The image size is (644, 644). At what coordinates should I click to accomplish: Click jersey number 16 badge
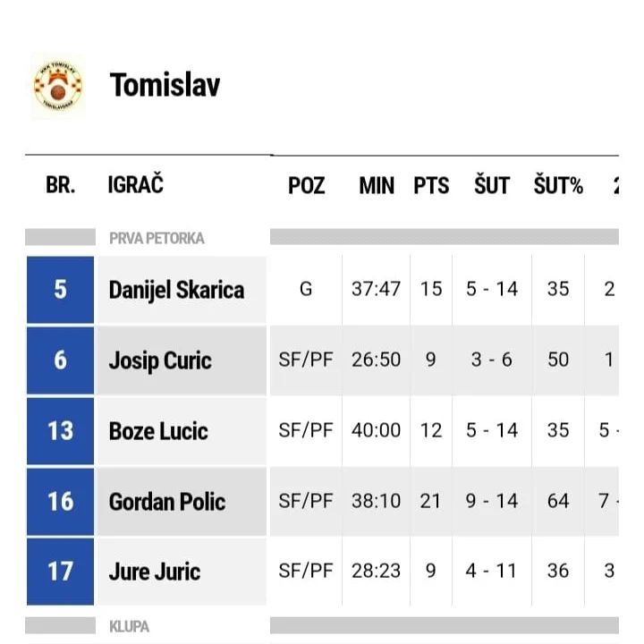coord(60,501)
